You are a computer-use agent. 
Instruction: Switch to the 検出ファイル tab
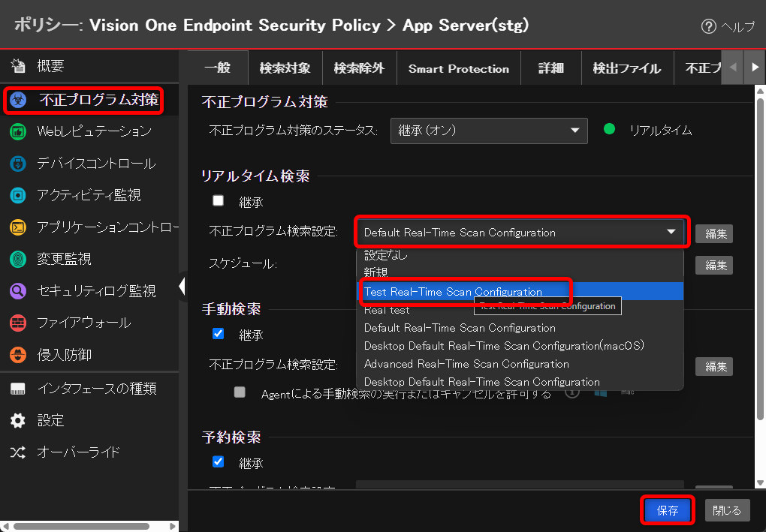627,68
